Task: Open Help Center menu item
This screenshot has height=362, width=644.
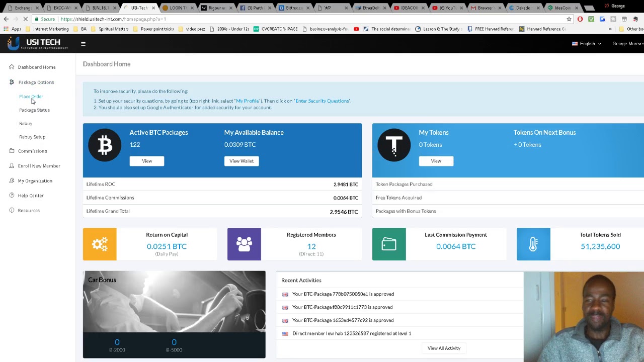Action: pos(31,196)
